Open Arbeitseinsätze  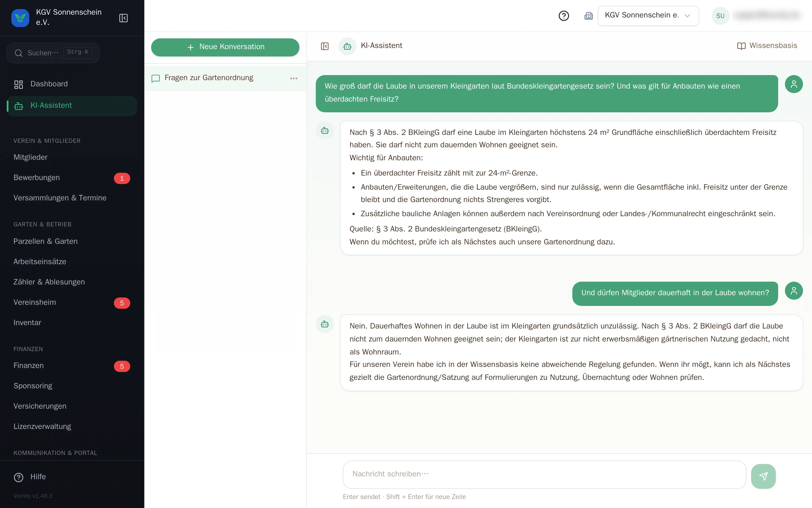tap(72, 262)
